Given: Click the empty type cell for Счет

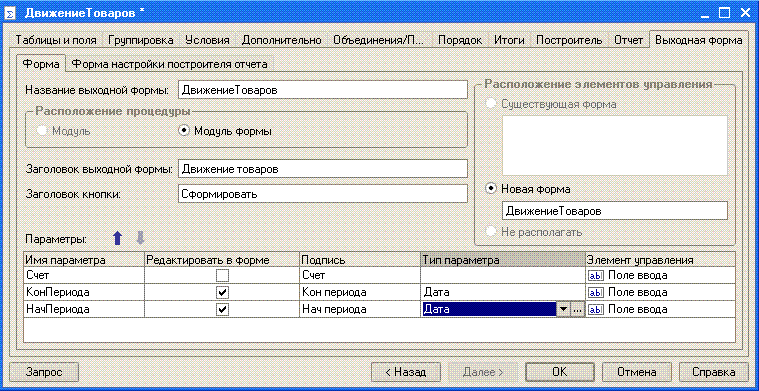Looking at the screenshot, I should [x=503, y=276].
